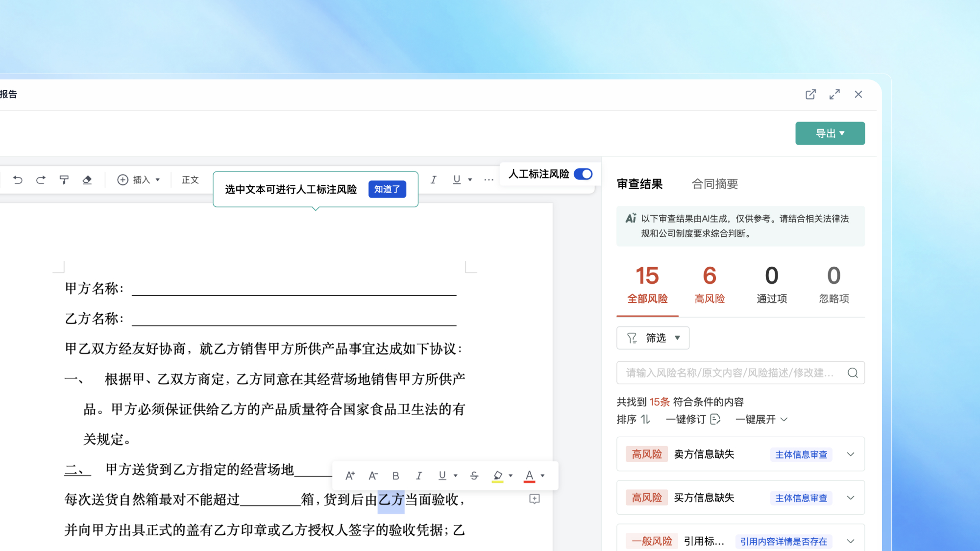Dismiss tooltip with 知道了 button
This screenshot has height=551, width=980.
387,189
